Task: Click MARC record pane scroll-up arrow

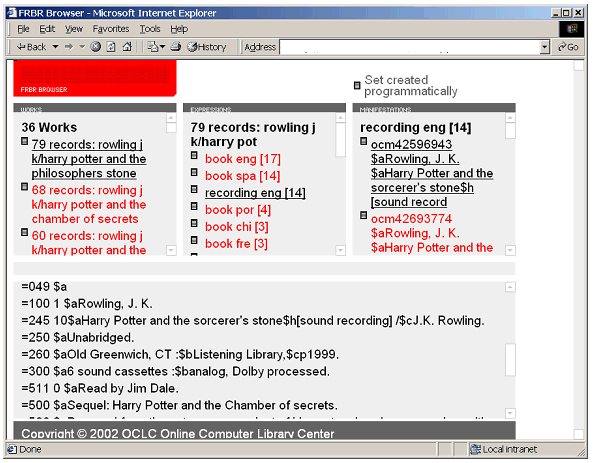Action: pyautogui.click(x=511, y=287)
